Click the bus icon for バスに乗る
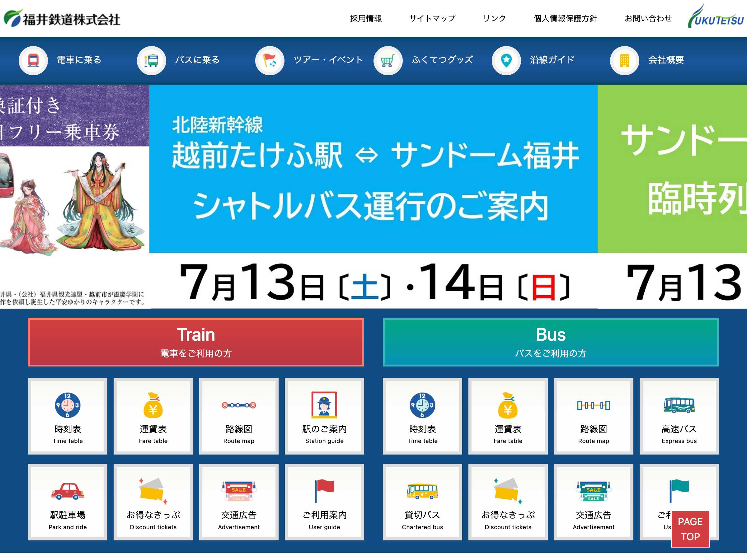The width and height of the screenshot is (747, 560). [151, 60]
